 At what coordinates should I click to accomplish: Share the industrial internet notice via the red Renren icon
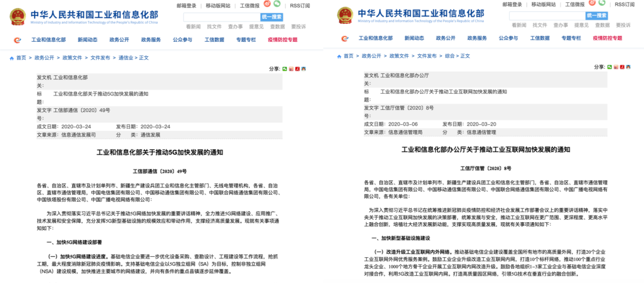(622, 67)
